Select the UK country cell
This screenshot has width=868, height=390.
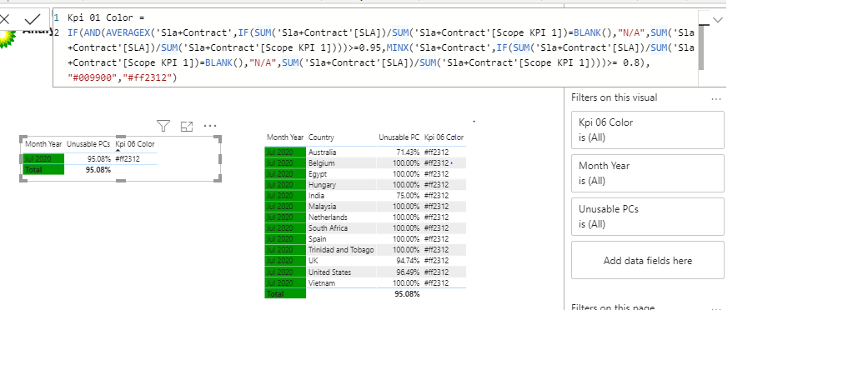click(x=313, y=261)
